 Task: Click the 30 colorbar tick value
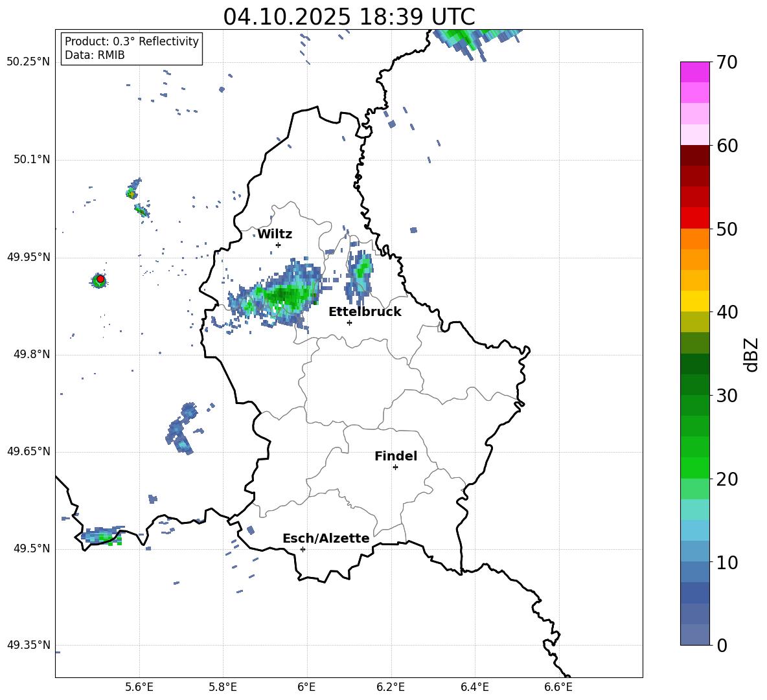[x=727, y=396]
